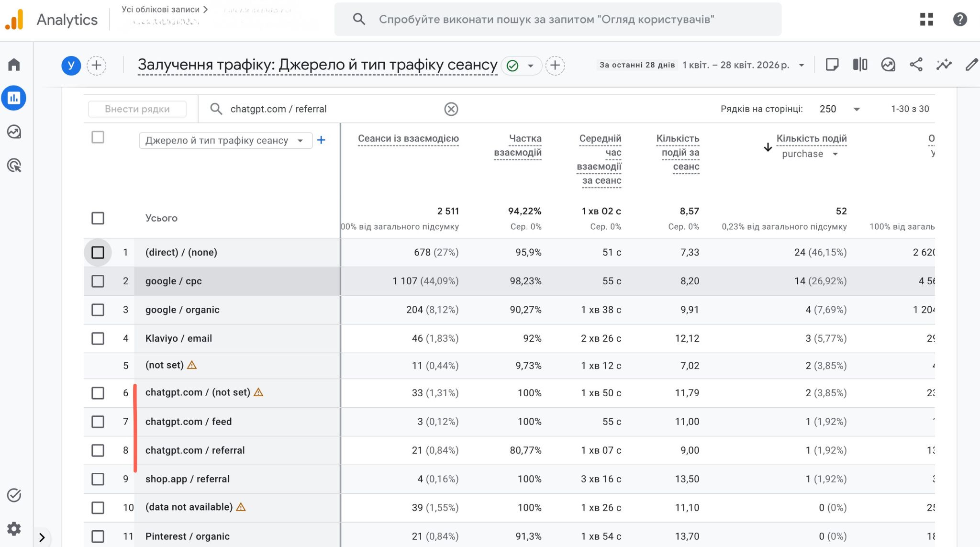
Task: Open the trend sparkle insights icon
Action: click(944, 65)
